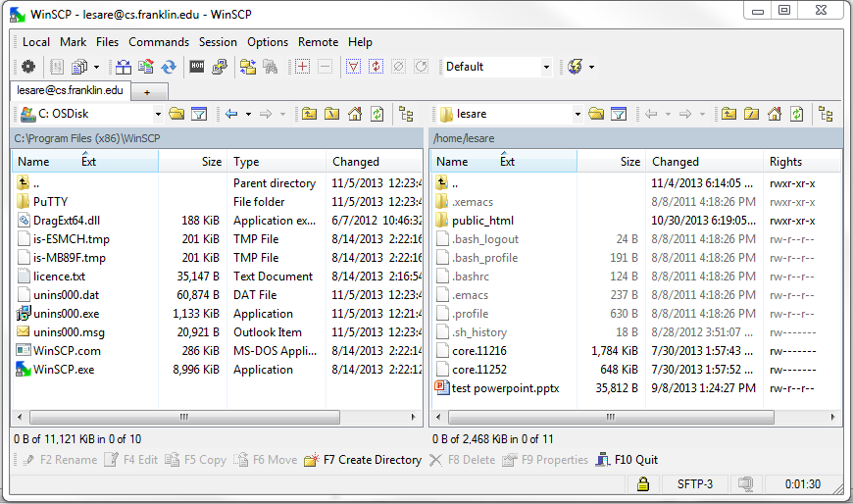Open the Local menu
Screen dimensions: 853x504
(36, 42)
